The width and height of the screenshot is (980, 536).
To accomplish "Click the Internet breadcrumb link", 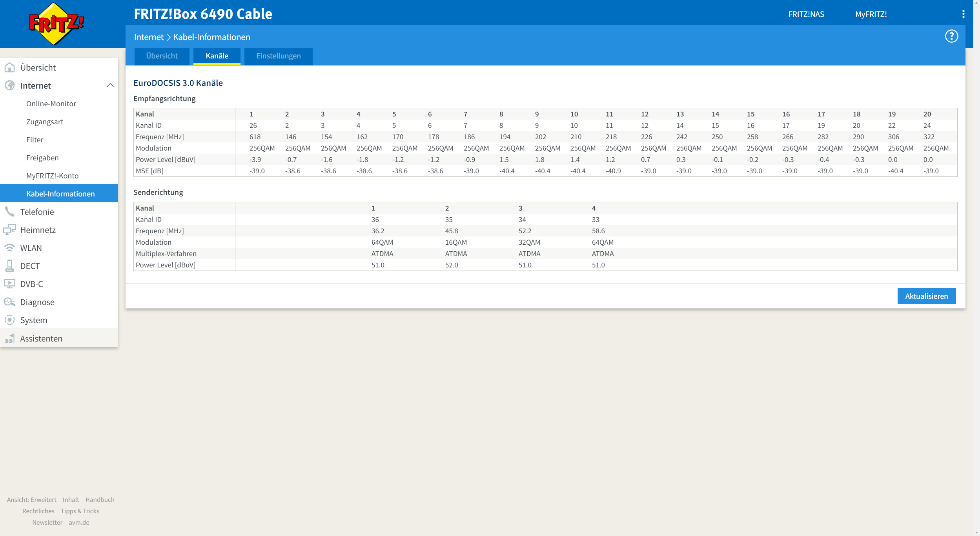I will coord(149,37).
